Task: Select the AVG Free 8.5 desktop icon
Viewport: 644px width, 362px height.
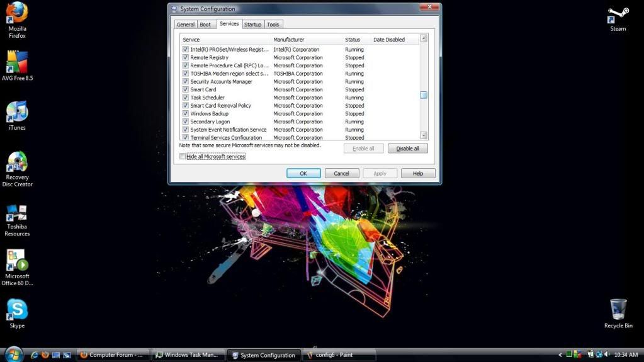Action: [x=17, y=65]
